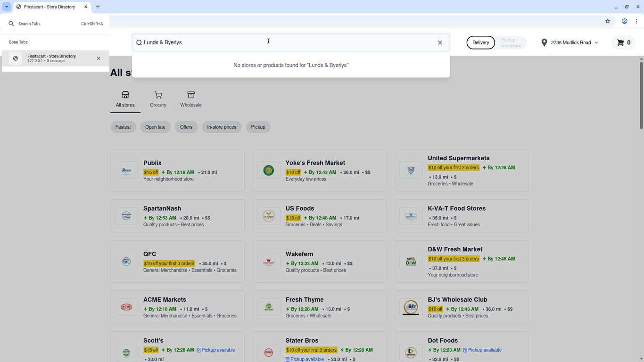Select the Delivery option
644x362 pixels.
coord(480,42)
